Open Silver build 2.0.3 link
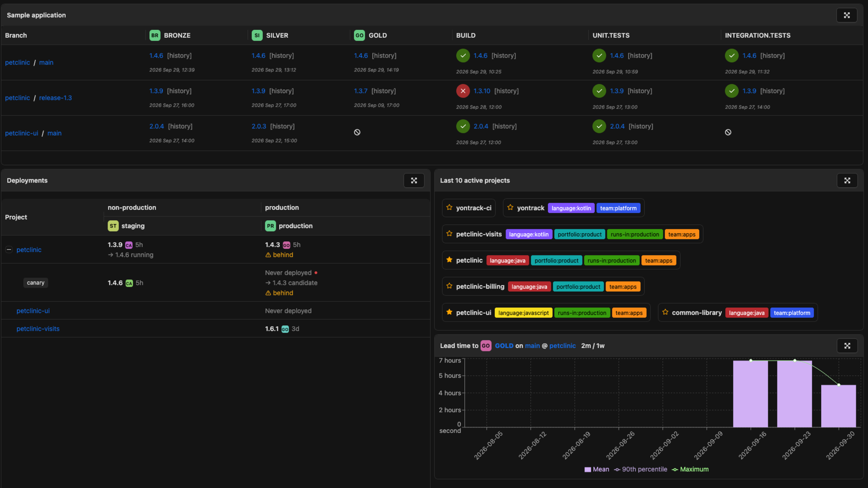This screenshot has width=868, height=488. click(x=259, y=126)
